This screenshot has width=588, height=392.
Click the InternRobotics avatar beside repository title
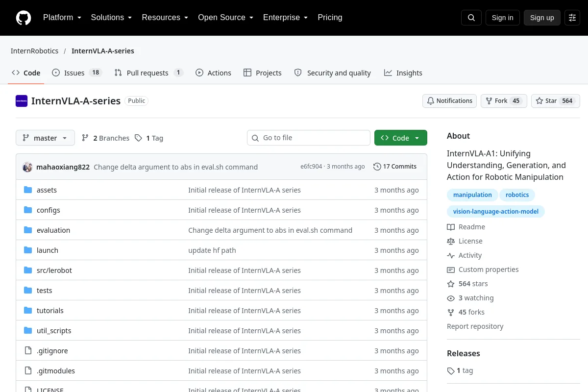point(22,101)
